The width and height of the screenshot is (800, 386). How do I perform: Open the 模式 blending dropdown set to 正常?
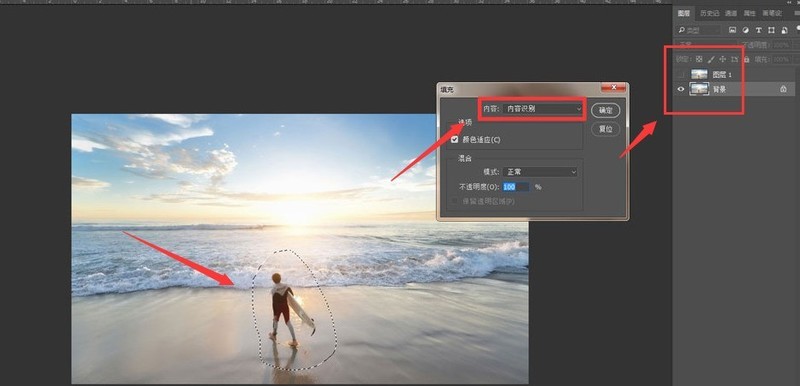[x=540, y=172]
